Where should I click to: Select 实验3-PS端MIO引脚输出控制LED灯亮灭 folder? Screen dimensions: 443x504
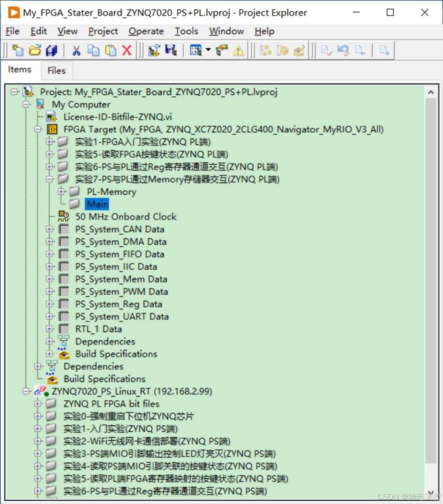click(170, 453)
